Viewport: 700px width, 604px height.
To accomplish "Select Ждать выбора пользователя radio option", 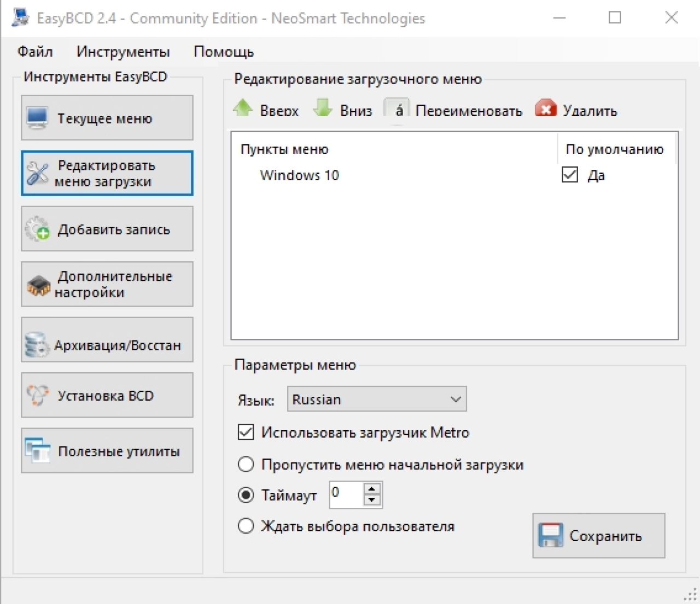I will (246, 526).
